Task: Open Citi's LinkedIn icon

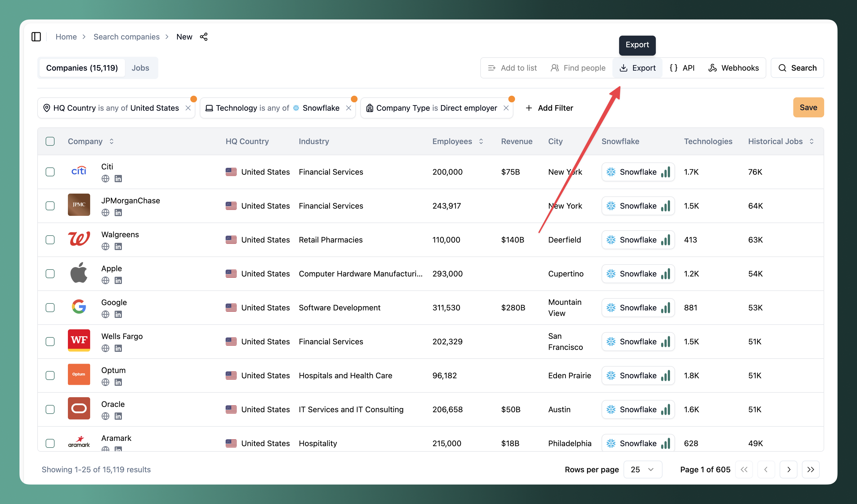Action: (x=118, y=179)
